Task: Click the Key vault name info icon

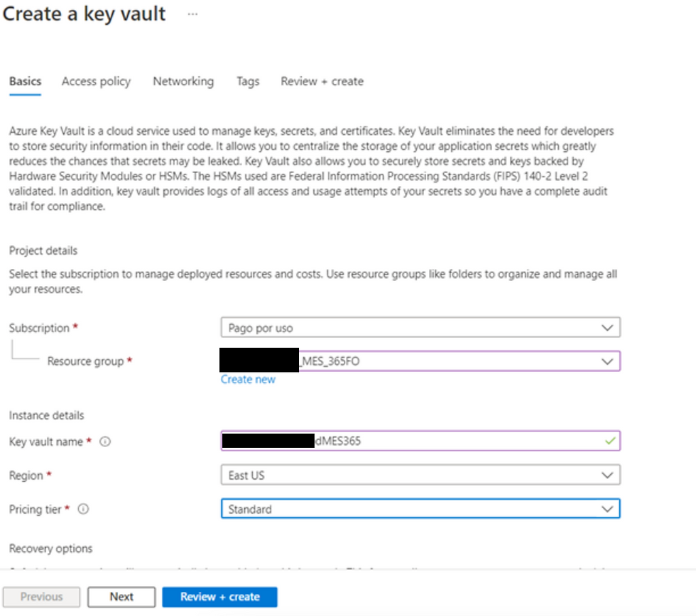Action: (105, 441)
